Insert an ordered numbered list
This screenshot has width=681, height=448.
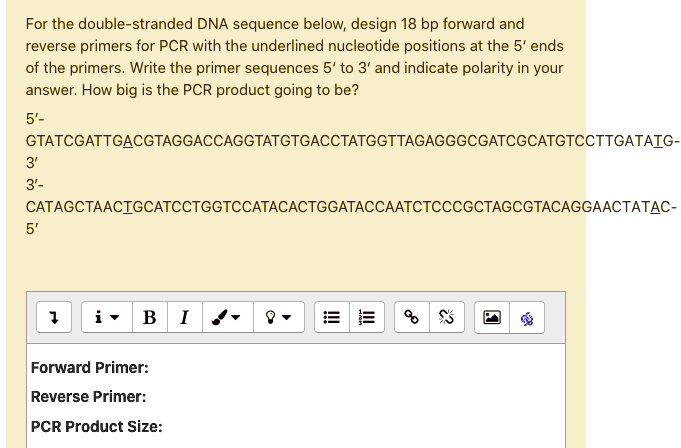tap(366, 318)
